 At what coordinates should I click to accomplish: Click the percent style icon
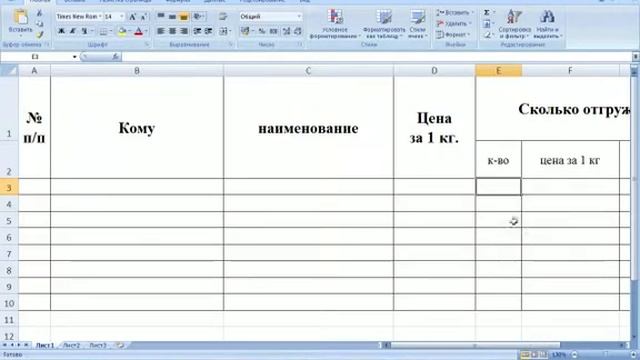click(262, 31)
